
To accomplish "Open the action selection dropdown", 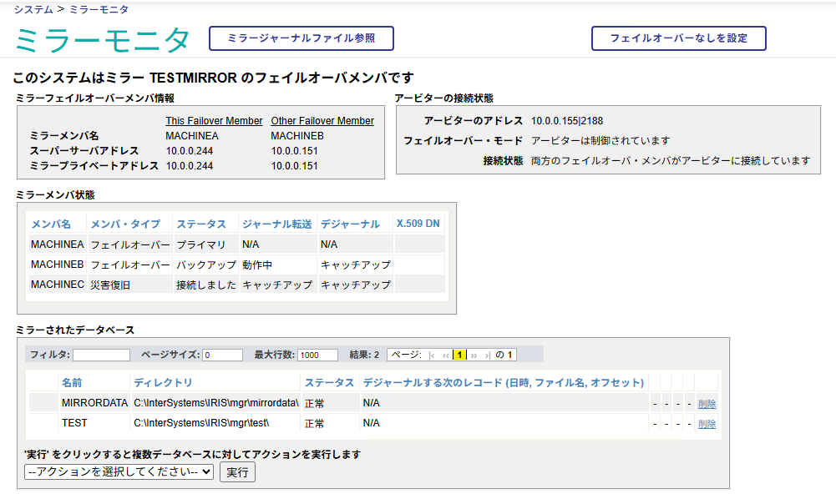I will [119, 471].
